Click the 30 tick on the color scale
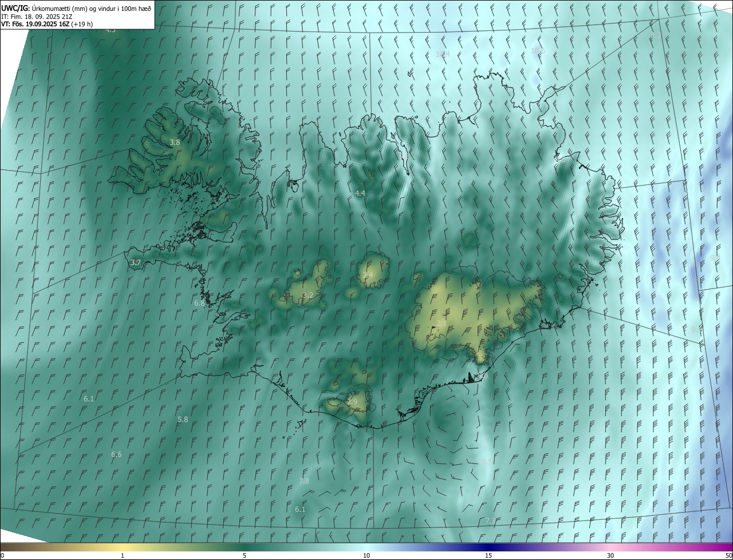The width and height of the screenshot is (733, 560). coord(610,555)
